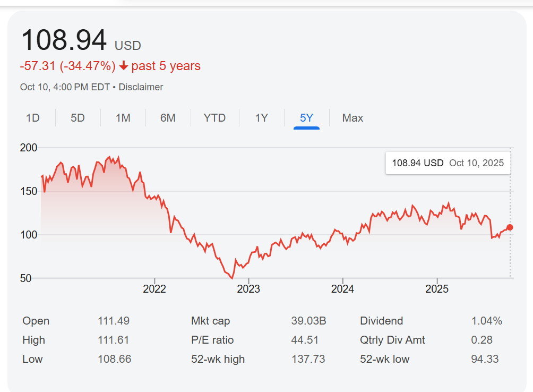
Task: Click the Mkt cap value 39.03B
Action: pyautogui.click(x=308, y=321)
